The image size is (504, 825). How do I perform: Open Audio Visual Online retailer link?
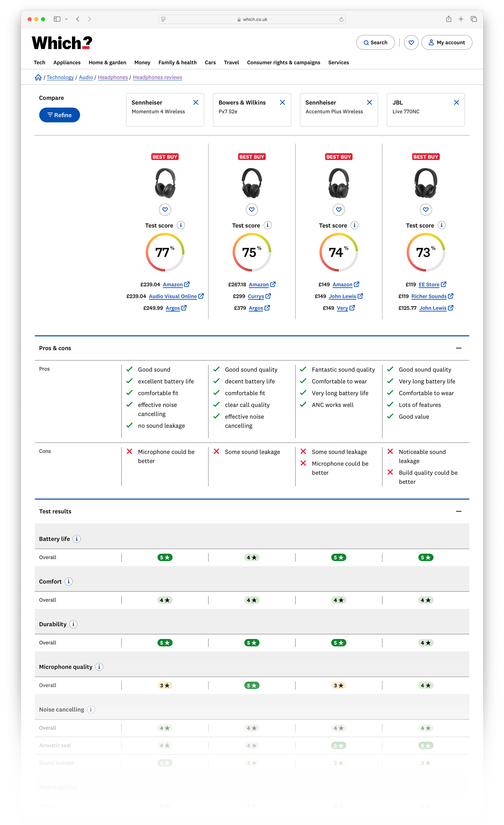(x=176, y=296)
